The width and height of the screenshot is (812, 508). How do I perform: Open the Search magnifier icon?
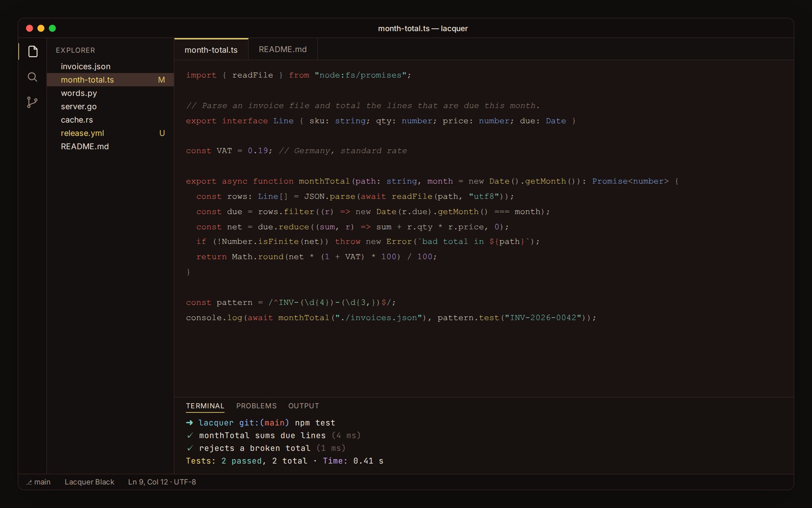pos(32,77)
